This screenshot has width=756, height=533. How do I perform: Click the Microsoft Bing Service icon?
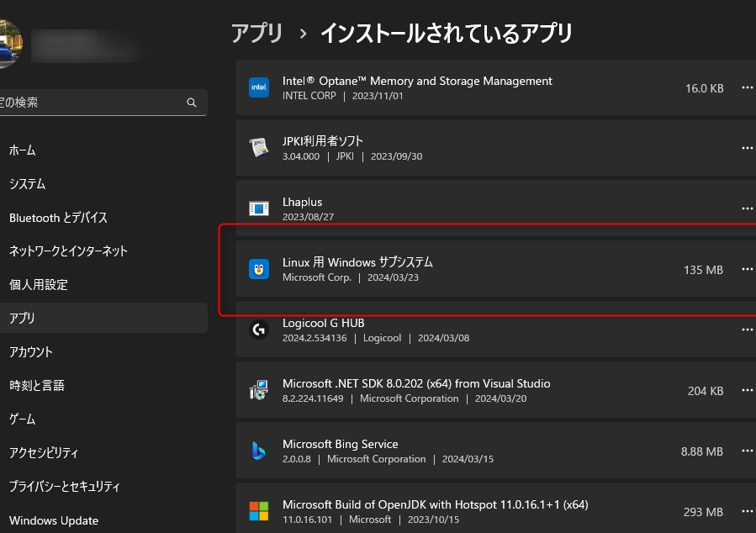tap(259, 451)
